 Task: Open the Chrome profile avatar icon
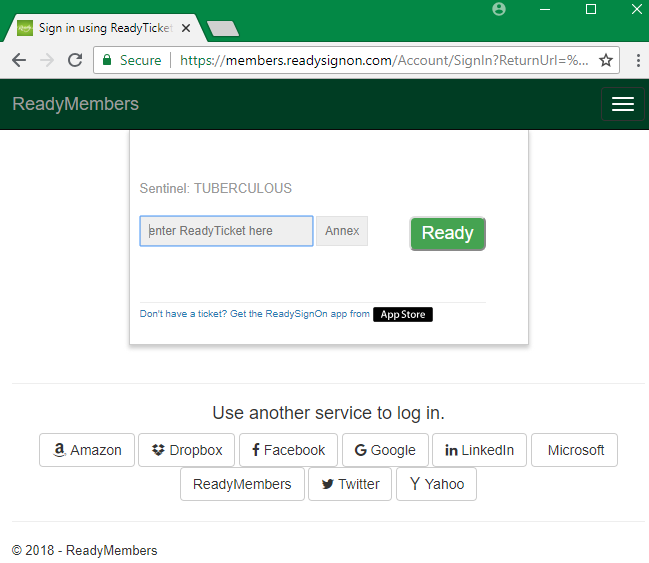point(499,9)
